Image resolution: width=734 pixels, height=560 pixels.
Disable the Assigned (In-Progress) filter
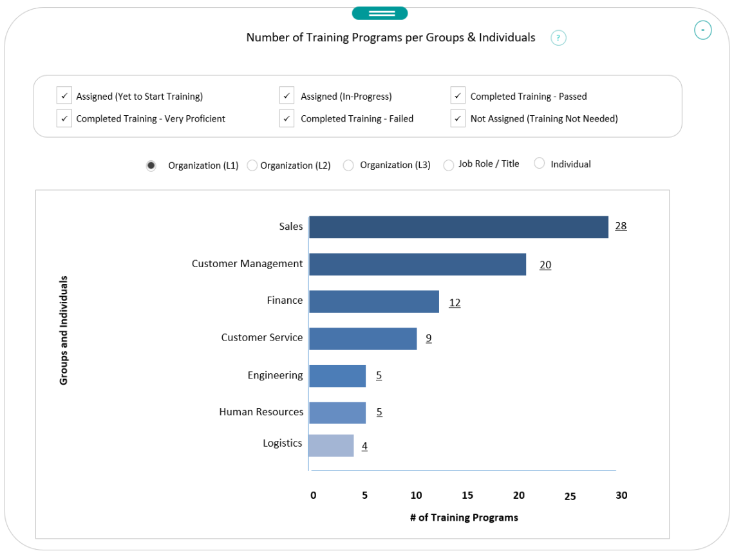point(287,95)
